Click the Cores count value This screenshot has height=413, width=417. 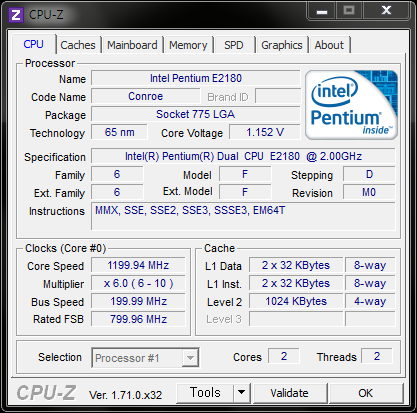(284, 356)
